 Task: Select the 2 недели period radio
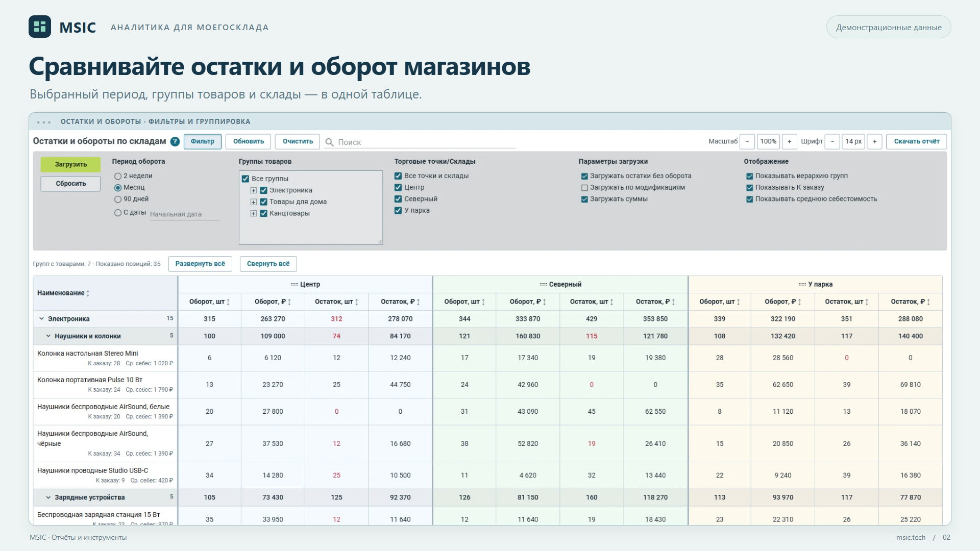coord(118,176)
